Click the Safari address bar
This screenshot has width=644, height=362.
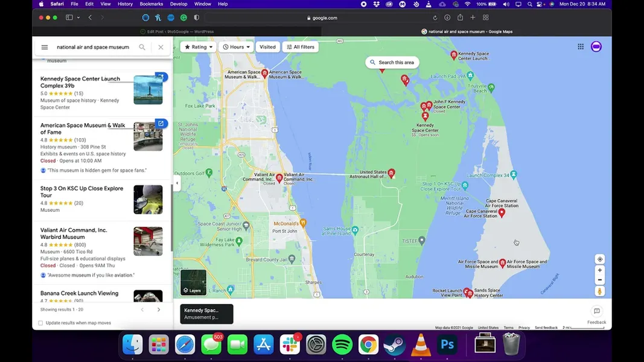point(322,17)
